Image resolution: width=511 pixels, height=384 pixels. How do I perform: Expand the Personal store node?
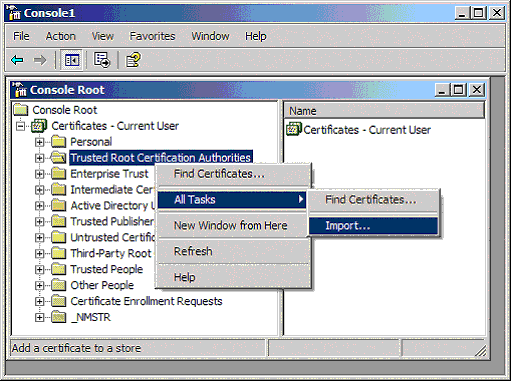[39, 142]
